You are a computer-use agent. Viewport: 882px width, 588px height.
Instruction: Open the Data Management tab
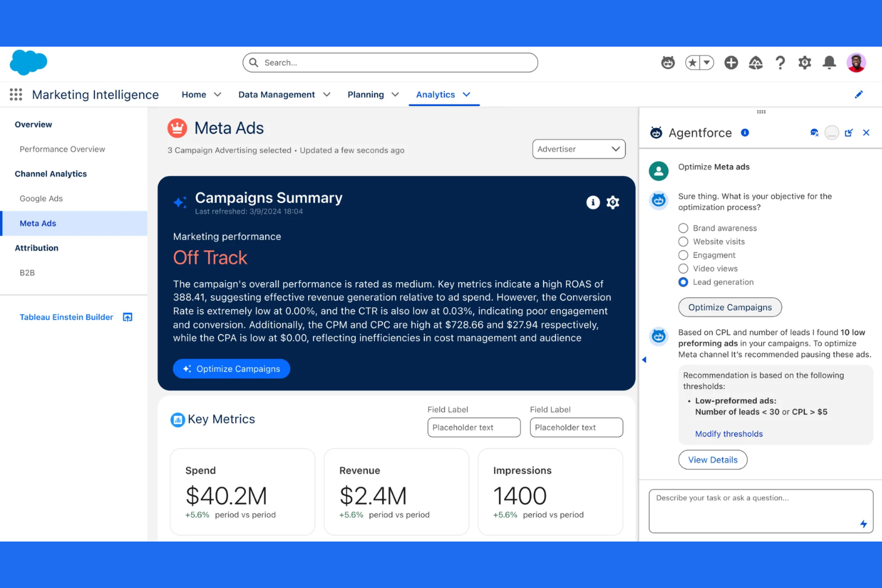[277, 95]
